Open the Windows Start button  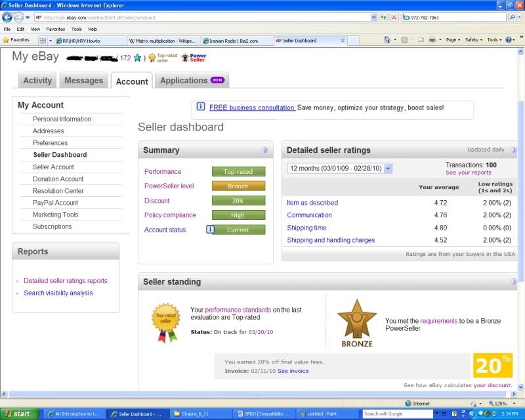click(x=19, y=414)
